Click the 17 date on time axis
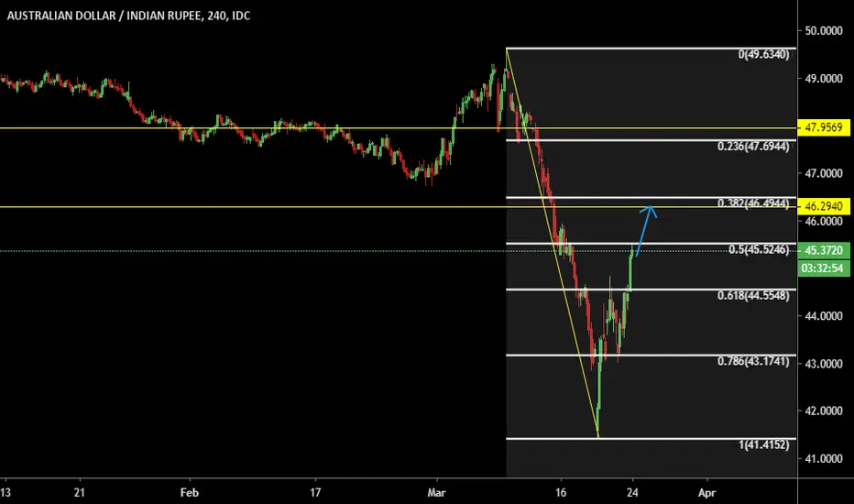 click(x=315, y=493)
